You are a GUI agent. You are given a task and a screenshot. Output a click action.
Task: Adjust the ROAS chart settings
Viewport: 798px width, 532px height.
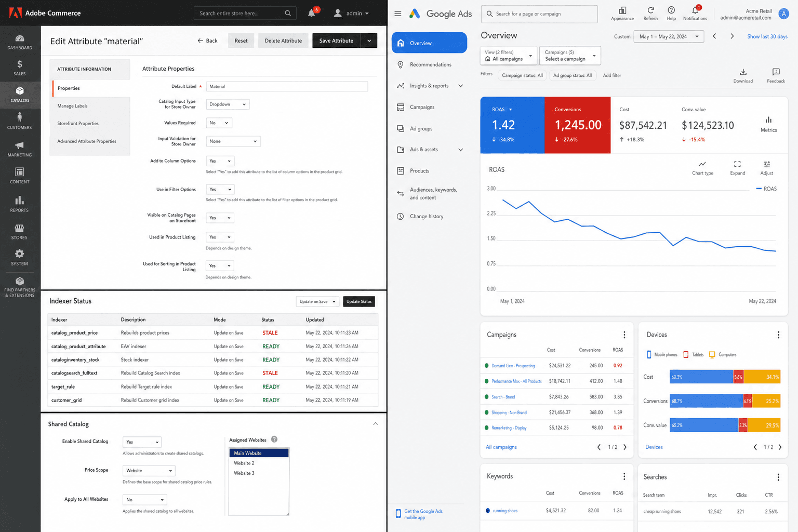point(767,168)
